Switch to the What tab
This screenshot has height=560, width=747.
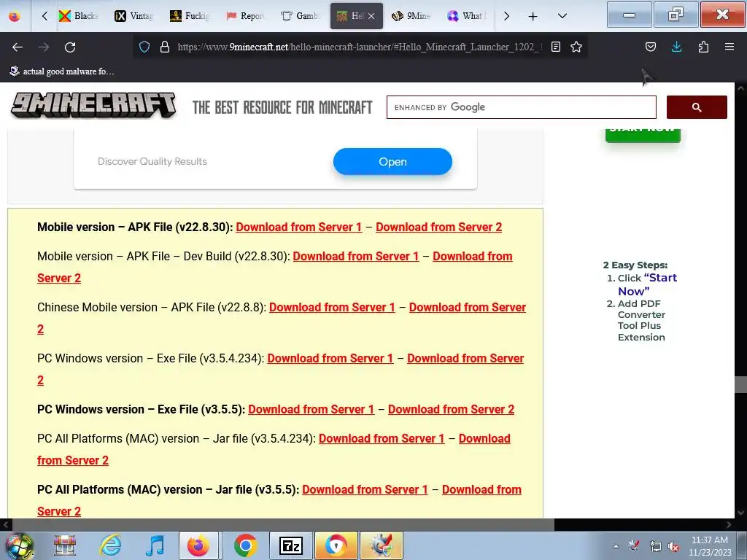(x=467, y=16)
